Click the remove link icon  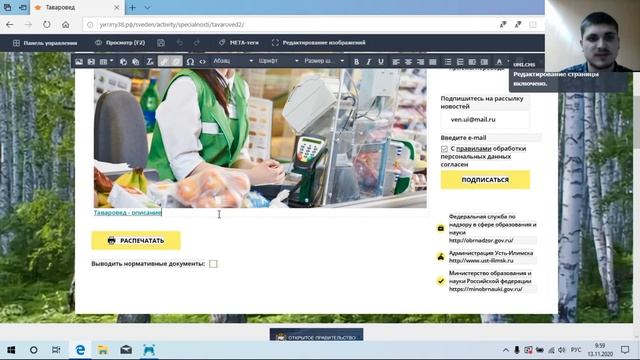(x=176, y=62)
